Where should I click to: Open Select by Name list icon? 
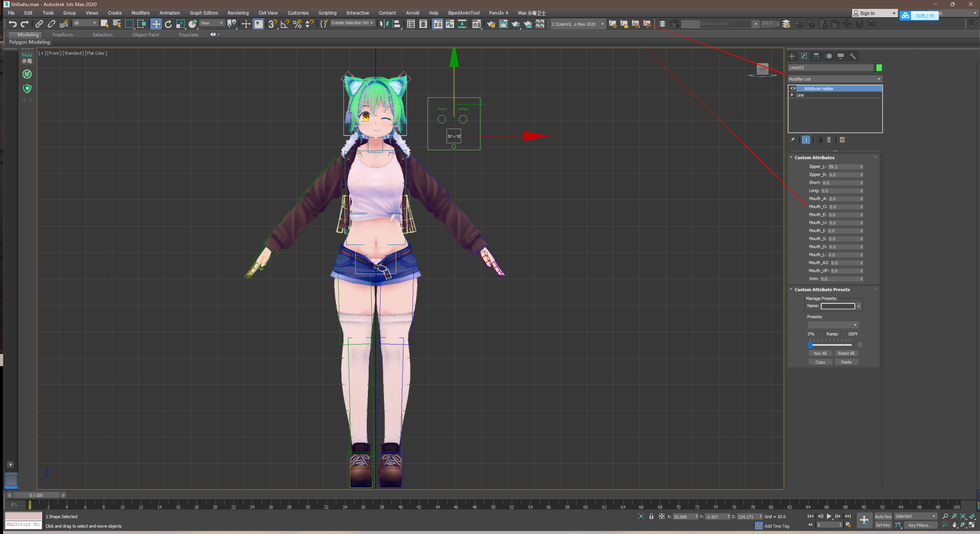pos(117,24)
